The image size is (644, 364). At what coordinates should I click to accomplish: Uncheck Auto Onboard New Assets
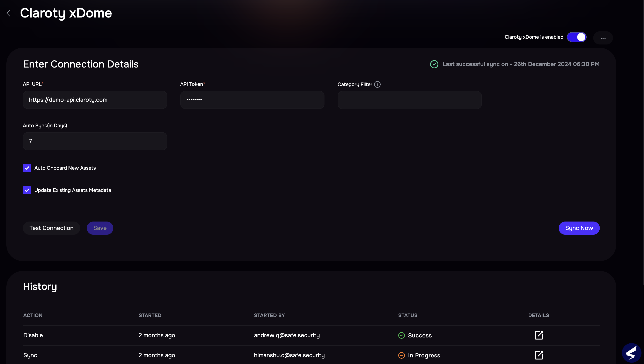point(27,168)
